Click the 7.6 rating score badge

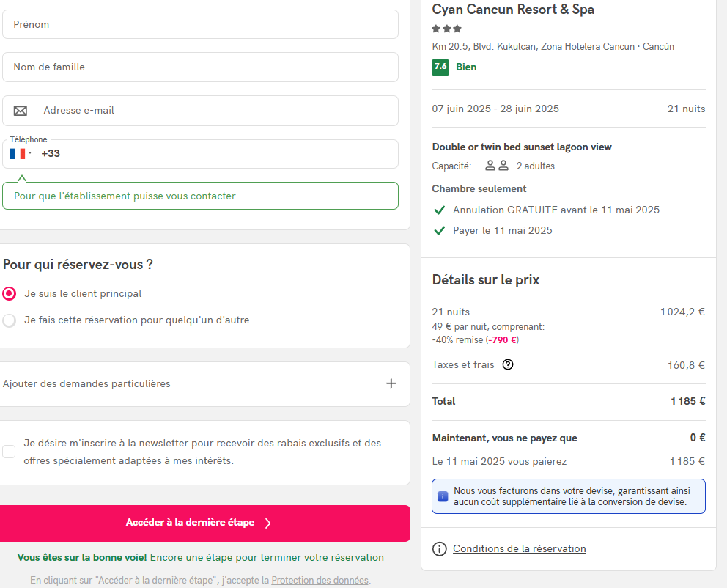pyautogui.click(x=440, y=67)
